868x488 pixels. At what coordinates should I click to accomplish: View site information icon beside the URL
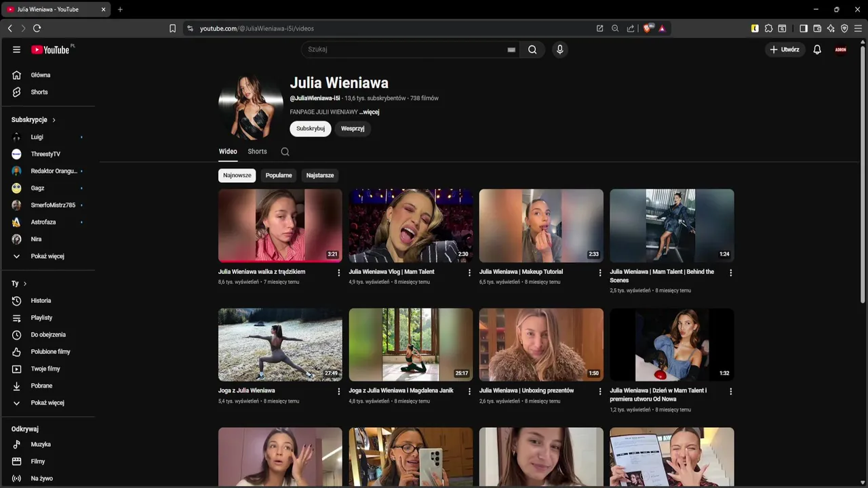(190, 28)
